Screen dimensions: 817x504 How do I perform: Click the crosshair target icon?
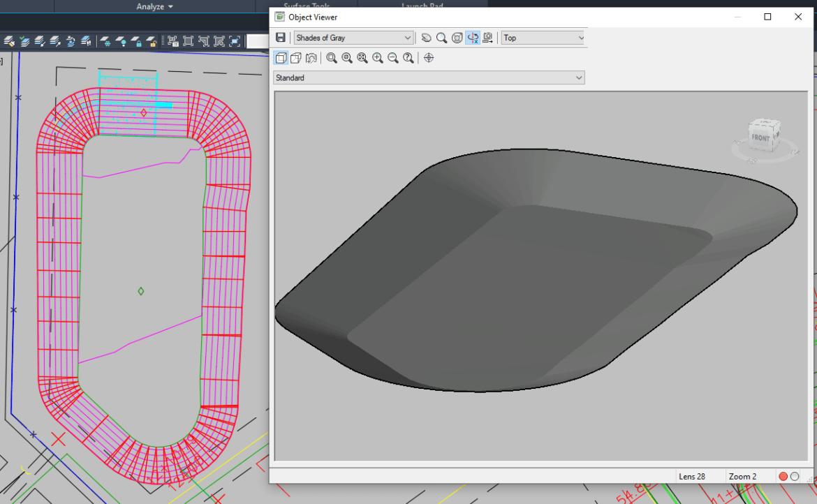(x=429, y=58)
